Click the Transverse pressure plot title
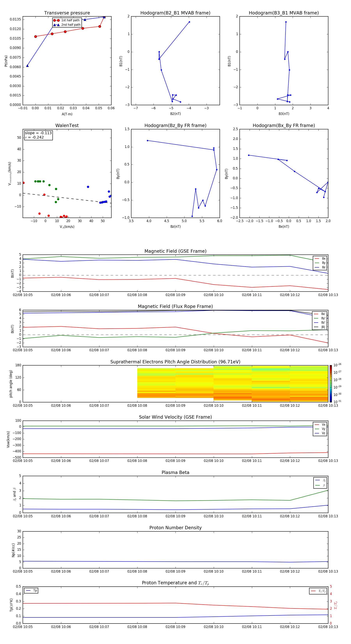Screen dimensions: 351x644 [x=67, y=13]
